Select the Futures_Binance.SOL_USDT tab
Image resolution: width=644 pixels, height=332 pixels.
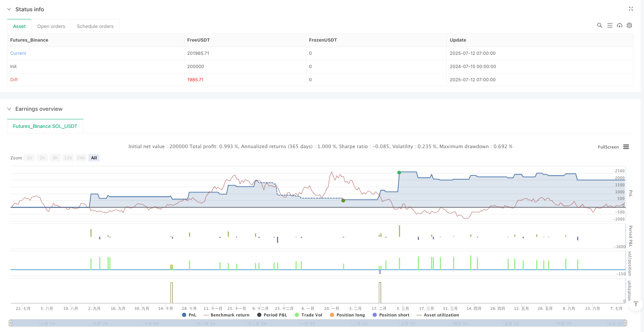45,126
